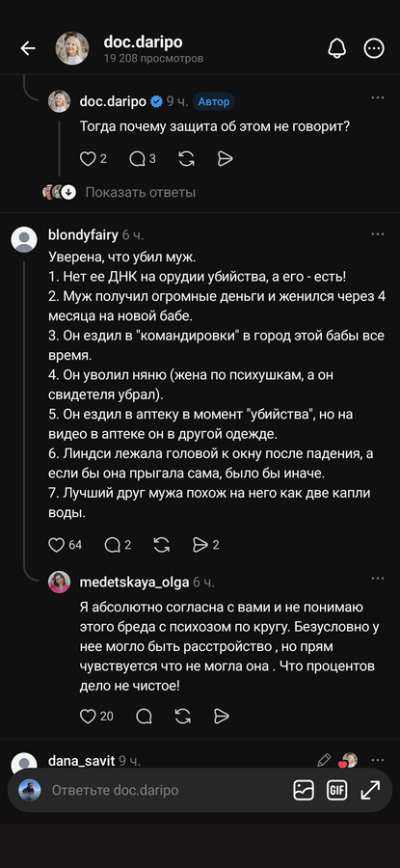
Task: Like medetskaya_olga's reply with 20 likes
Action: tap(88, 717)
